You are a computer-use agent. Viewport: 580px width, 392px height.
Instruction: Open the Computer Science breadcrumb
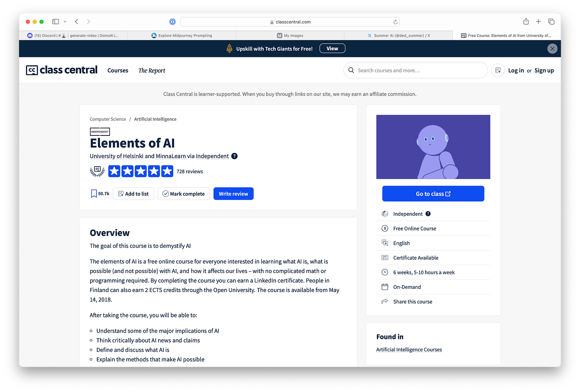(108, 119)
